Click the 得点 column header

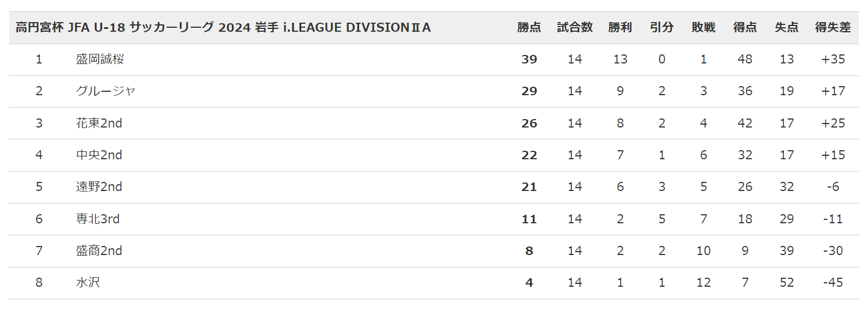click(745, 27)
